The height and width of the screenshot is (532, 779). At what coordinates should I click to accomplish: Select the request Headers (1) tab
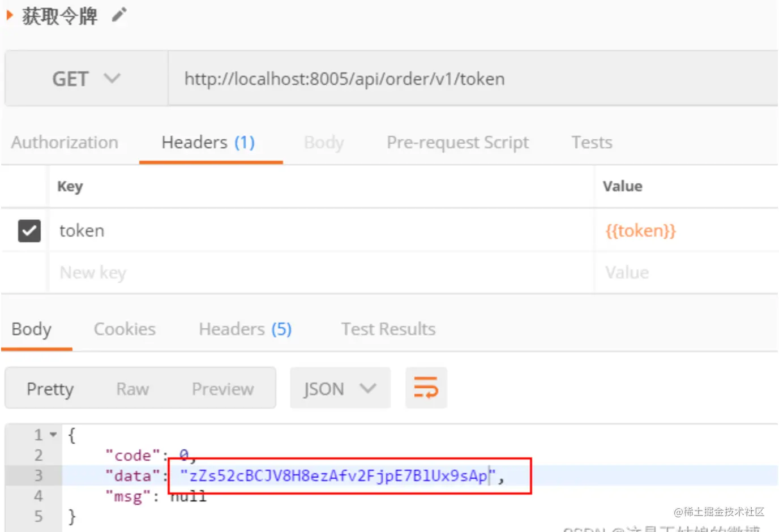208,143
